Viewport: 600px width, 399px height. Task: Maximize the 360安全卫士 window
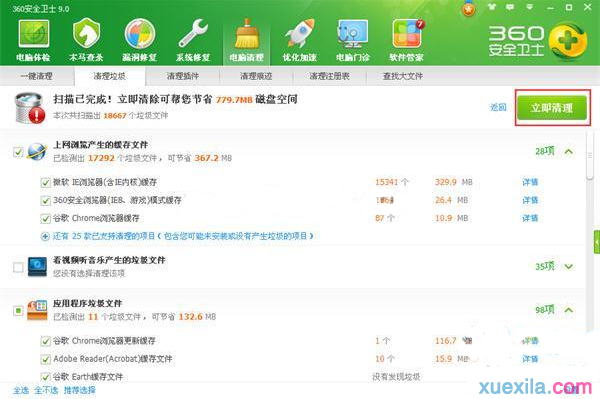[569, 7]
